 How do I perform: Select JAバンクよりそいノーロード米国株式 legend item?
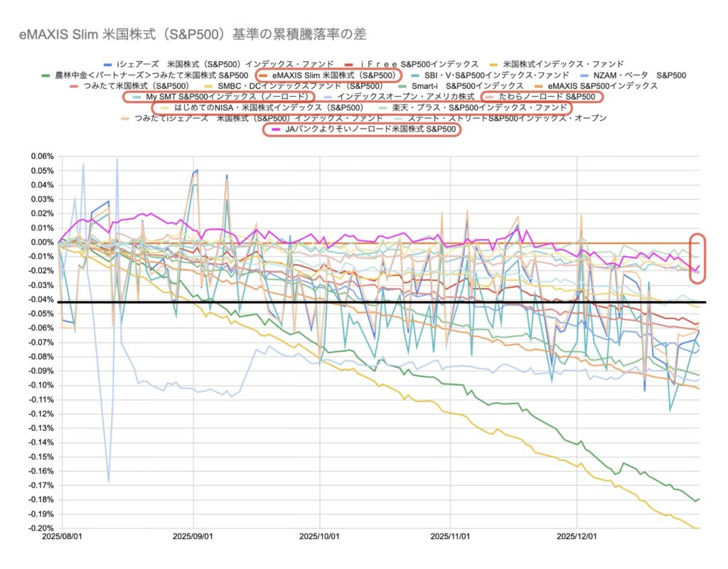click(364, 129)
